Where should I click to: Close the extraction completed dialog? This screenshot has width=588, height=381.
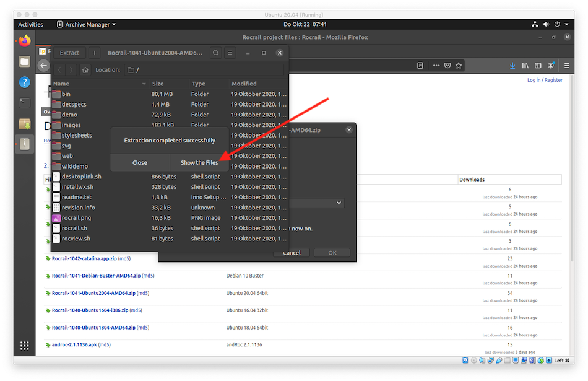click(x=140, y=162)
